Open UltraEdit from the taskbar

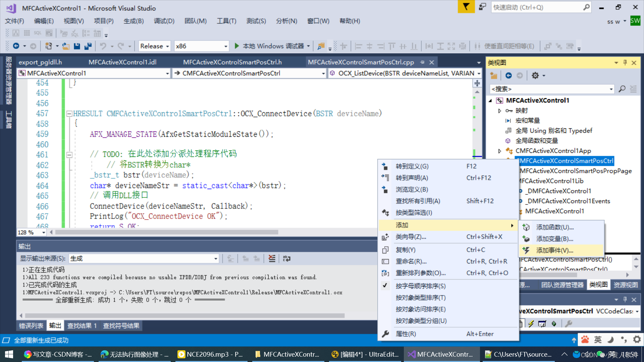pos(365,354)
